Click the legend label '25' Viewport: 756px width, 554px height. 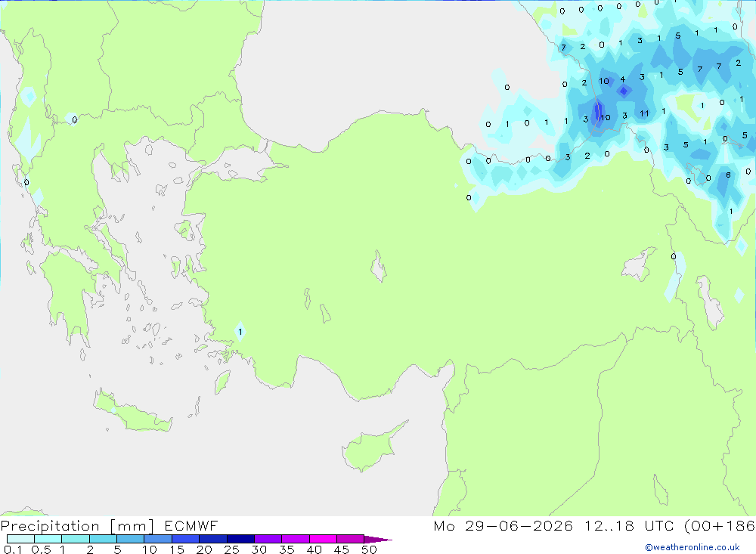(x=231, y=549)
